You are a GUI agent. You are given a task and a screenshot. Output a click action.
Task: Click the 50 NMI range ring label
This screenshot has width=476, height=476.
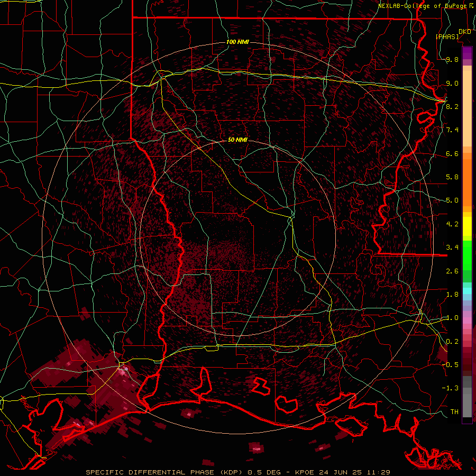[237, 140]
